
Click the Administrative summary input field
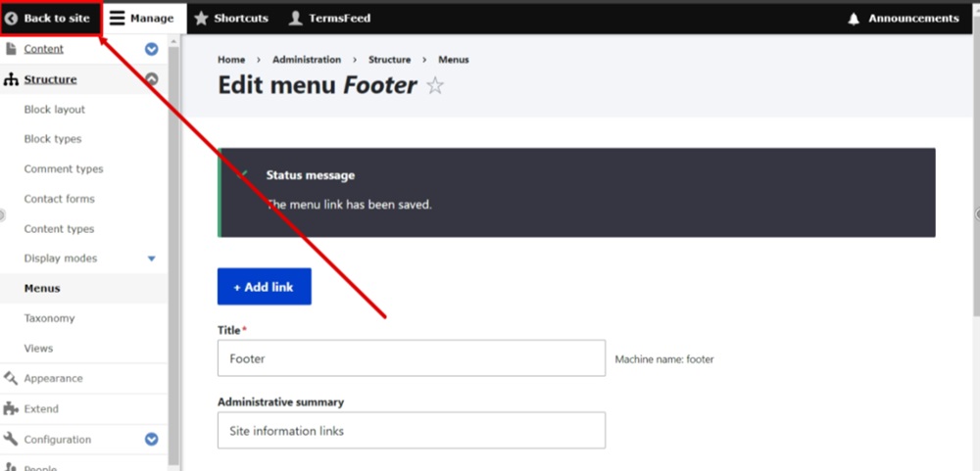(412, 430)
